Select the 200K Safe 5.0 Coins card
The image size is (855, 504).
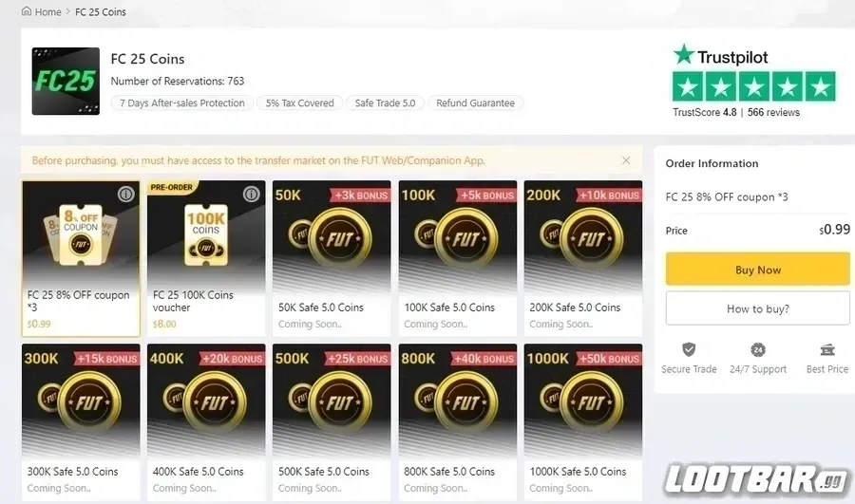[x=583, y=258]
